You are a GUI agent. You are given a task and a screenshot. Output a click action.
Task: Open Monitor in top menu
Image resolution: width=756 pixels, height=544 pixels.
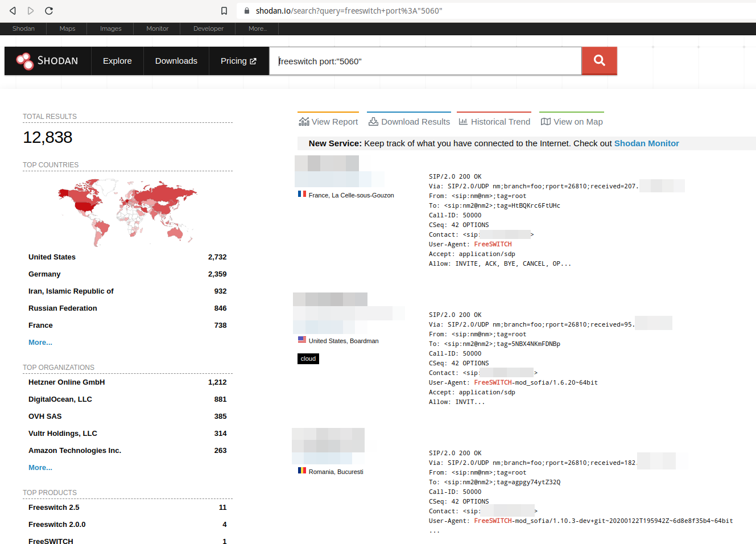point(157,28)
